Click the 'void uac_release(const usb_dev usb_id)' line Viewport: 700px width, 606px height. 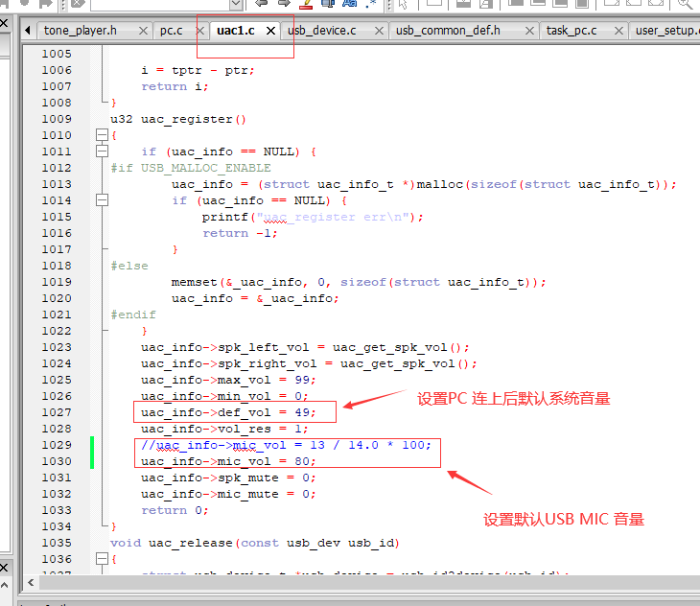click(x=255, y=543)
